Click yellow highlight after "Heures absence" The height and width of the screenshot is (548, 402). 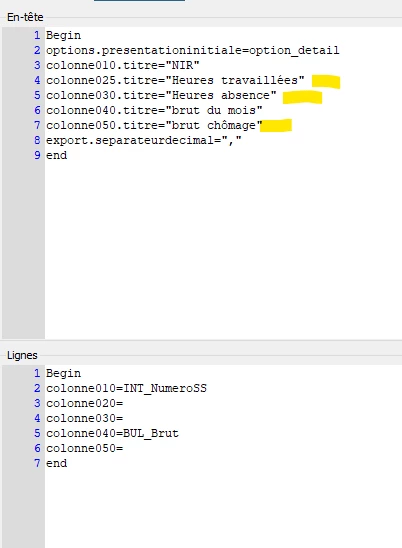coord(302,98)
